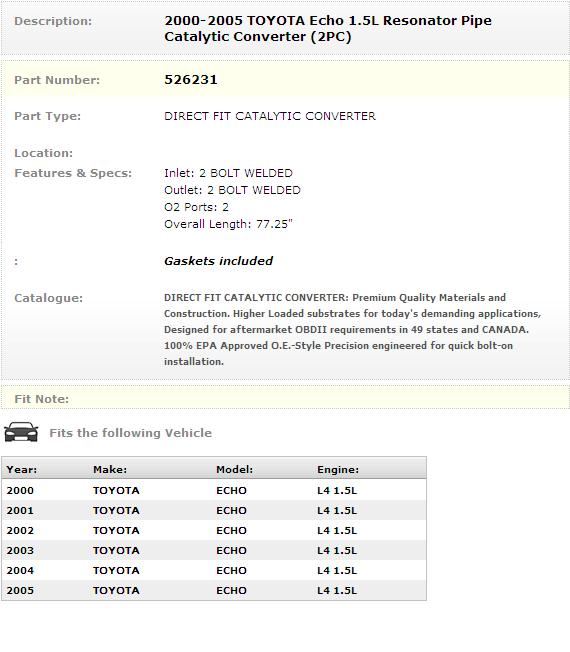
Task: Click the Engine column header
Action: [x=338, y=469]
